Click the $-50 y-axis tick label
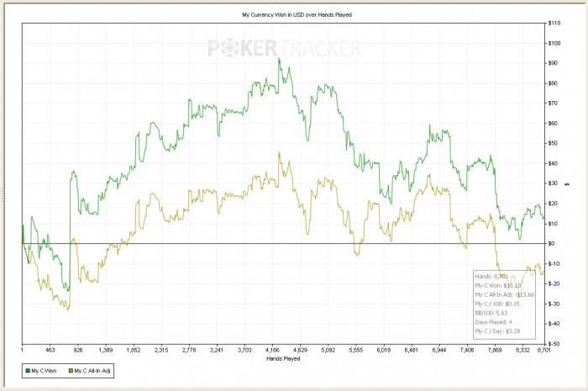588x391 pixels. 554,344
